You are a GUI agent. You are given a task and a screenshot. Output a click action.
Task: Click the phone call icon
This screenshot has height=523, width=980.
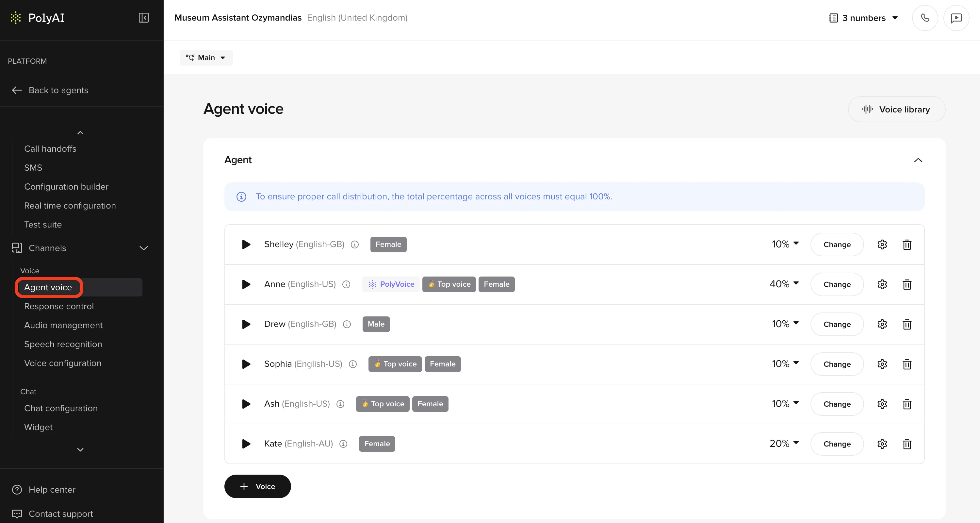pyautogui.click(x=925, y=18)
